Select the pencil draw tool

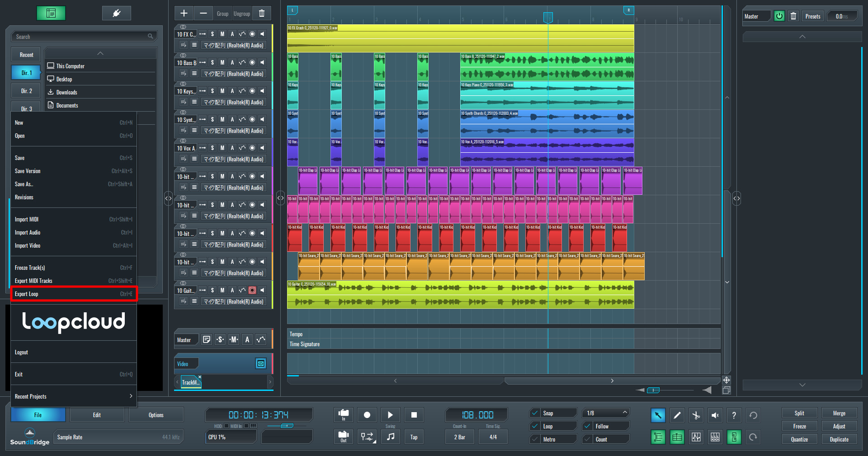[677, 415]
